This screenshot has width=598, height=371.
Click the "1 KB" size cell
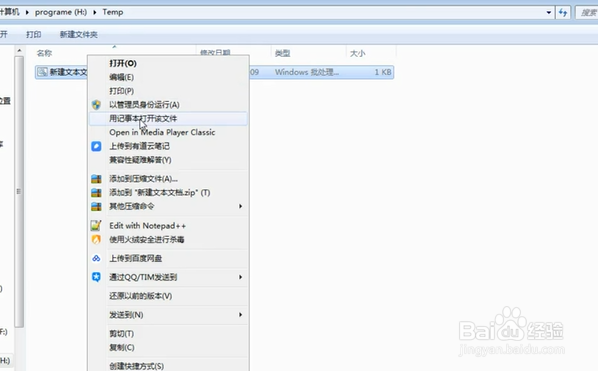[383, 72]
